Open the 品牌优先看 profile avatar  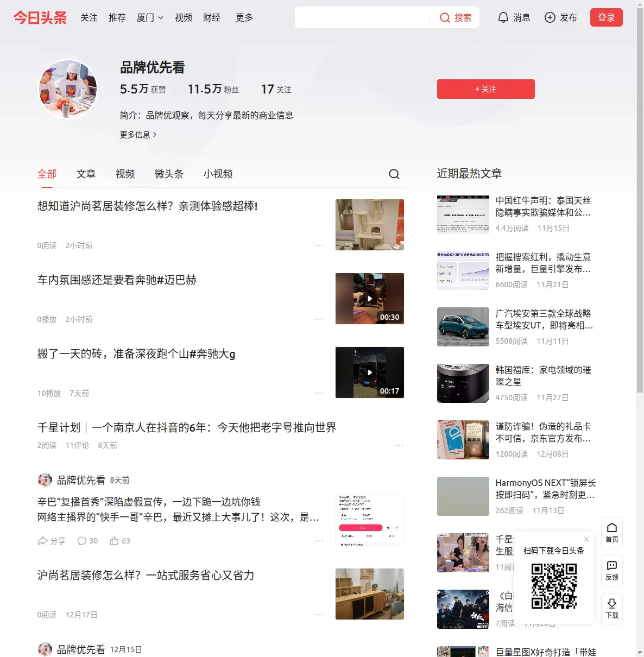[x=68, y=89]
